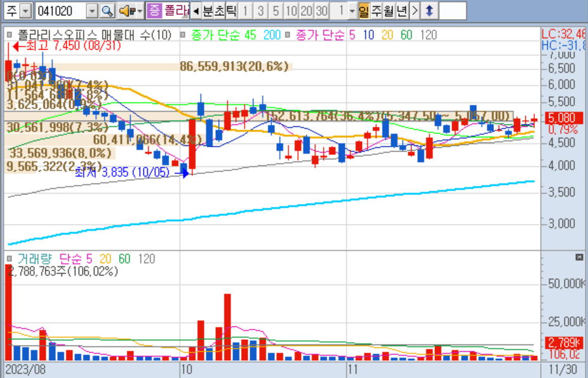Click the LC:32.46 indicator at top right
Screen dimensions: 588x378
click(x=563, y=34)
